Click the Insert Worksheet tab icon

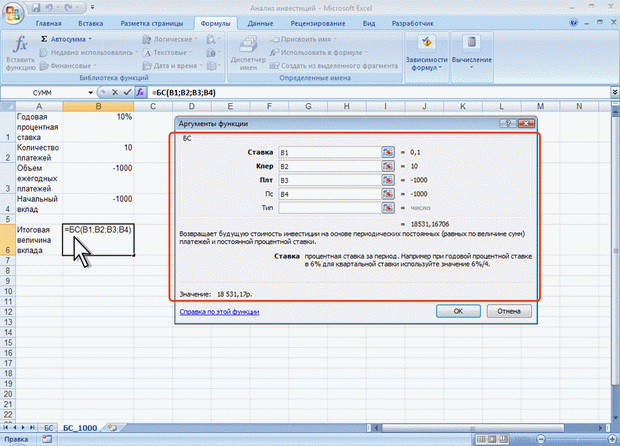(x=112, y=428)
